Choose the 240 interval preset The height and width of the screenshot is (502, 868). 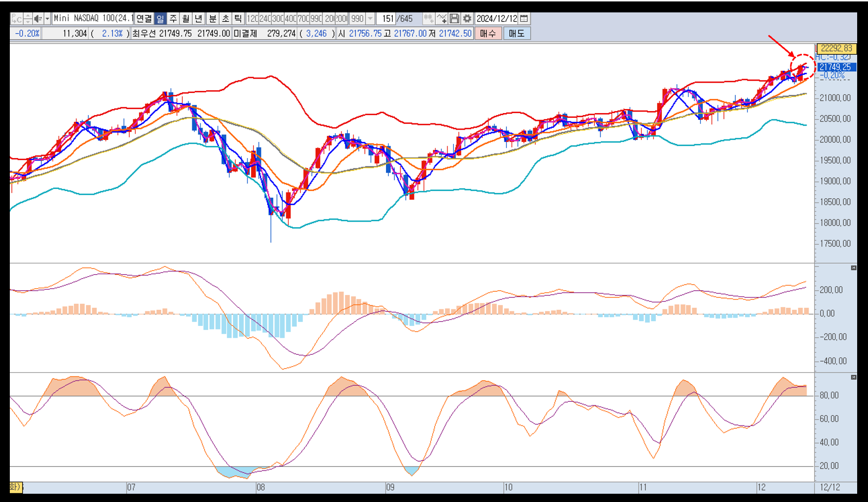(x=265, y=19)
